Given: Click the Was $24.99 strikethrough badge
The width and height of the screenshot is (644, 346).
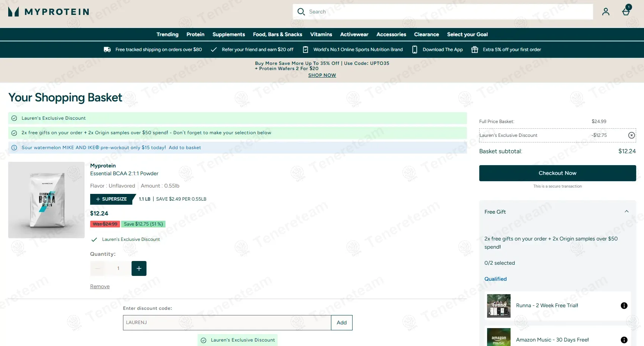Looking at the screenshot, I should (x=105, y=224).
